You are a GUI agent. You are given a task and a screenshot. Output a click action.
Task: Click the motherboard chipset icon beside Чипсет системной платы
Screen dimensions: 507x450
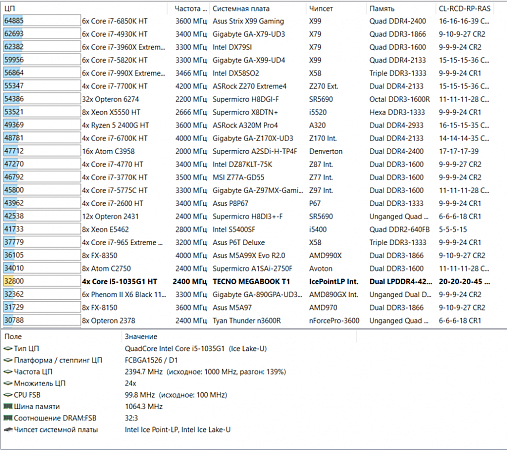[8, 430]
